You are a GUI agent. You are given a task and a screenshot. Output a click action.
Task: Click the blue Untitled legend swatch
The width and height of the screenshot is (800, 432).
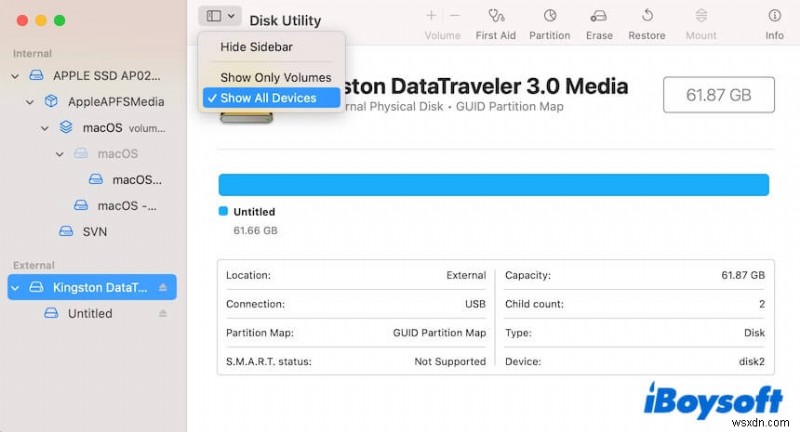[223, 211]
